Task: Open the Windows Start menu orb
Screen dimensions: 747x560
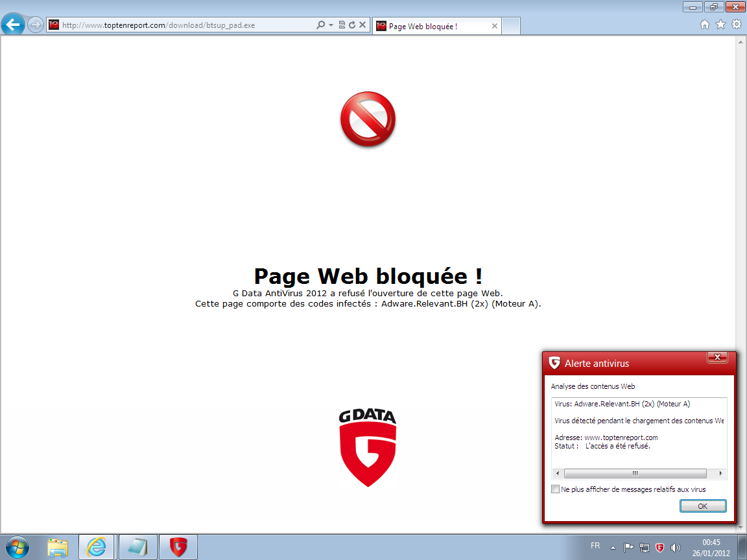Action: click(x=17, y=546)
